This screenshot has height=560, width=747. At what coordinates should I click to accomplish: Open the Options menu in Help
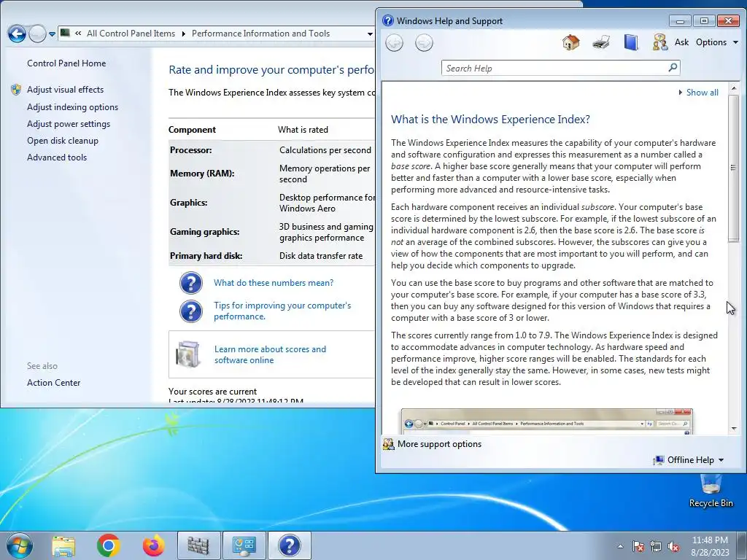[716, 42]
